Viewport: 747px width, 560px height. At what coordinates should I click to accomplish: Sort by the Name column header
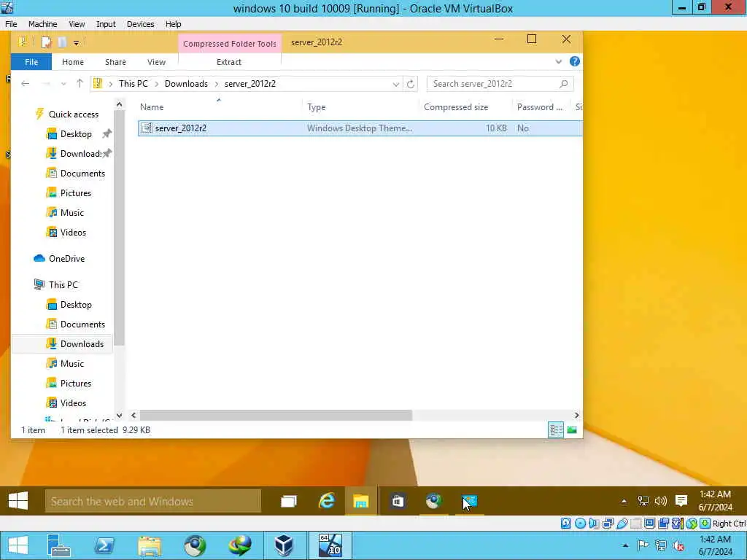(152, 107)
